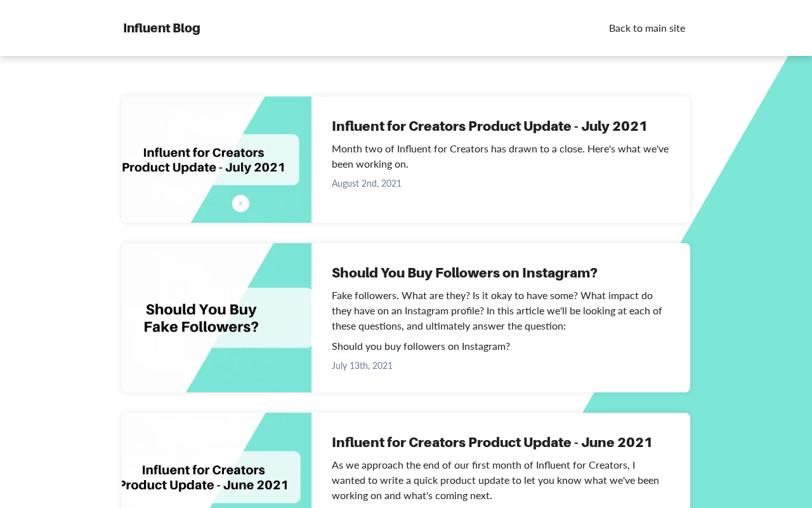Image resolution: width=812 pixels, height=508 pixels.
Task: Click the 'Month two of Influent' excerpt
Action: 500,156
